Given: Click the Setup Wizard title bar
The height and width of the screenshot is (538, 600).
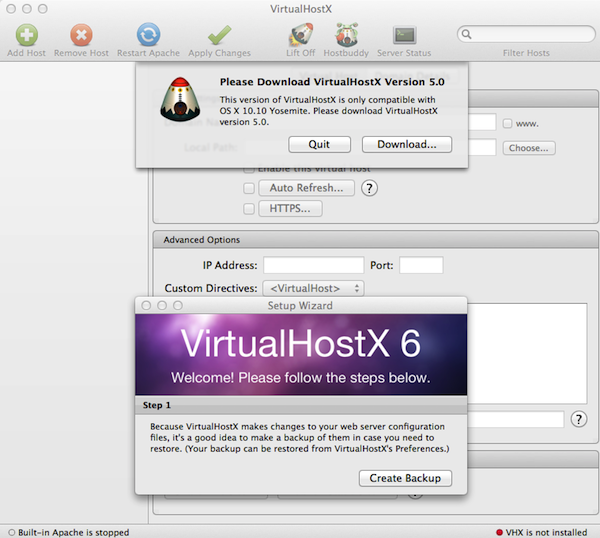Looking at the screenshot, I should tap(301, 306).
